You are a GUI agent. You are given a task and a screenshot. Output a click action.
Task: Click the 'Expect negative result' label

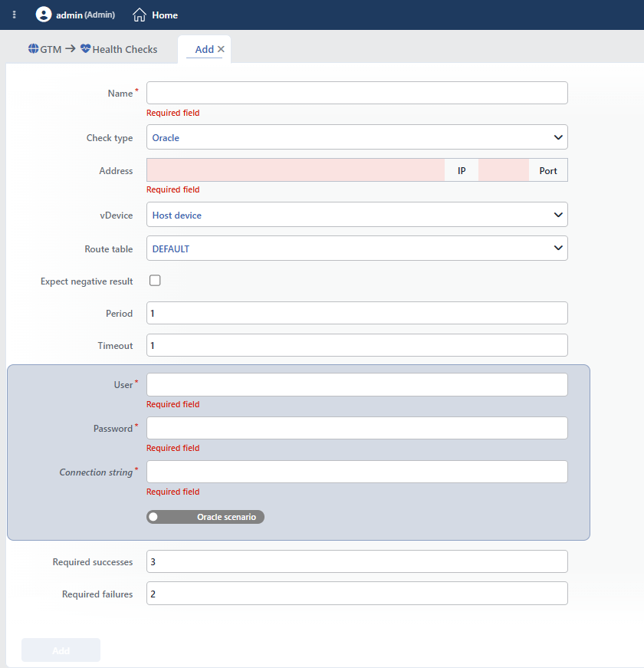click(x=87, y=281)
